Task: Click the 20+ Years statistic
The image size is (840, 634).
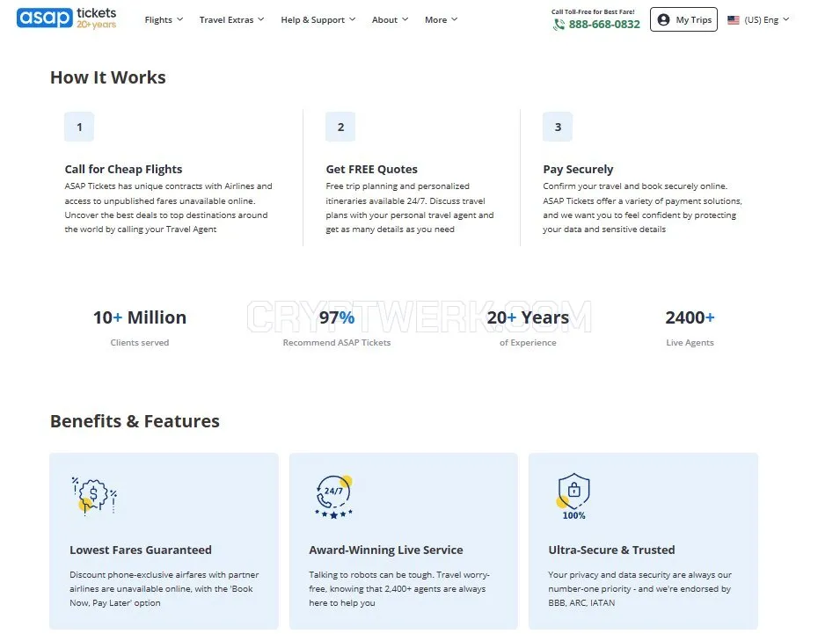Action: coord(528,317)
